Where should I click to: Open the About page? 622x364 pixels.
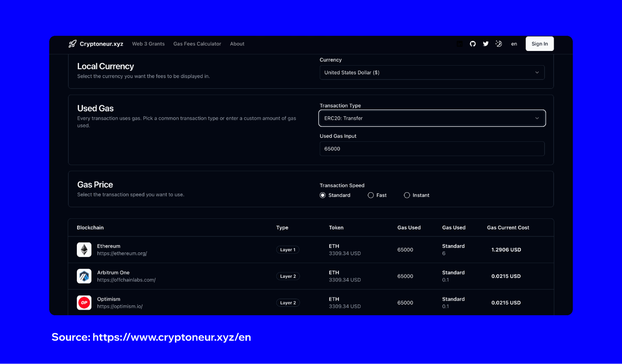pyautogui.click(x=237, y=44)
